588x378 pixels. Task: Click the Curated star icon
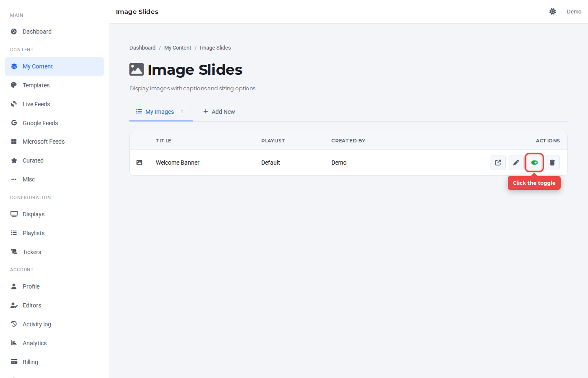14,160
